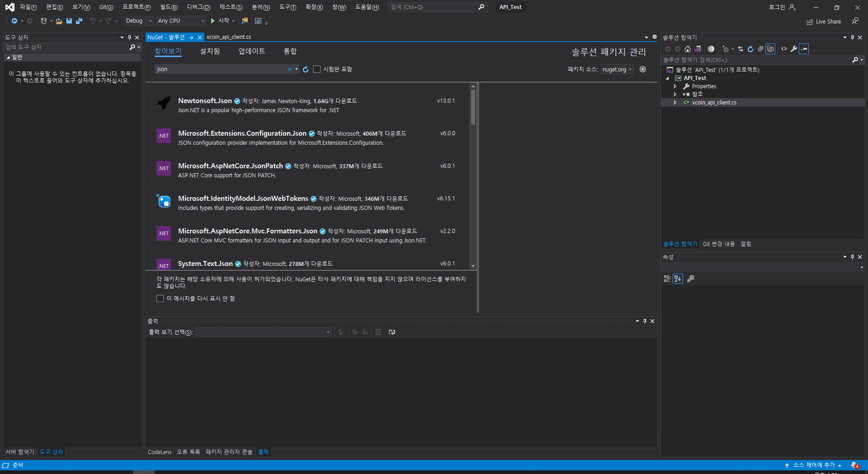Switch to the Installed (설치됨) NuGet tab
This screenshot has height=474, width=868.
pyautogui.click(x=210, y=51)
